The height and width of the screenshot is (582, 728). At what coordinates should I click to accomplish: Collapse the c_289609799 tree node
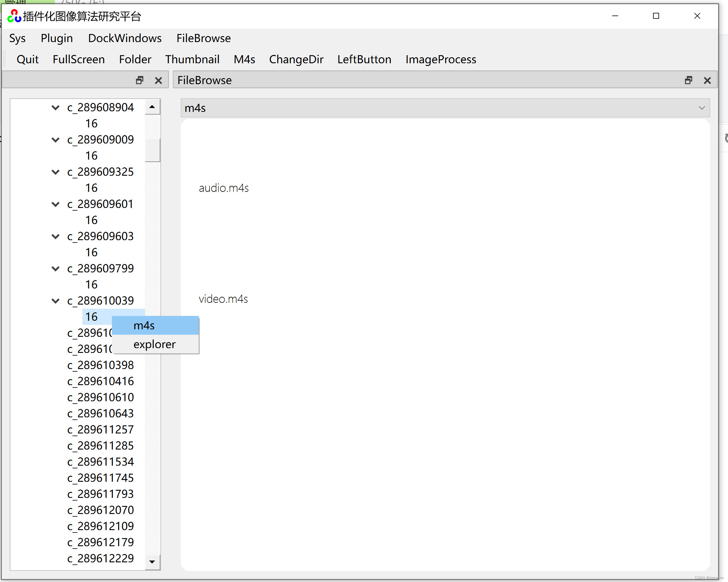pyautogui.click(x=56, y=268)
